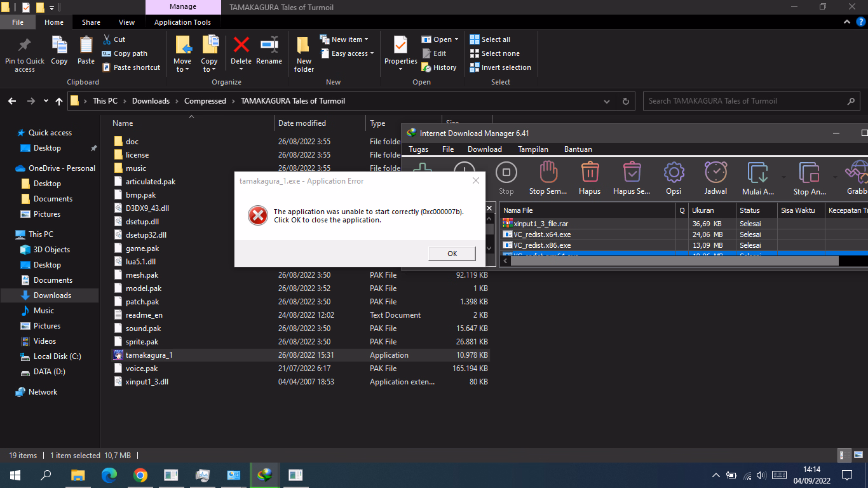Open taskbar Search icon
This screenshot has width=868, height=488.
click(x=46, y=475)
